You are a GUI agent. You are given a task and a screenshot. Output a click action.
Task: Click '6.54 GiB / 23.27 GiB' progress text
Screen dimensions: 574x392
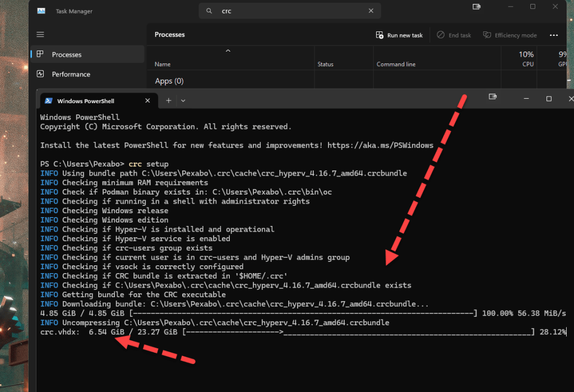(133, 333)
